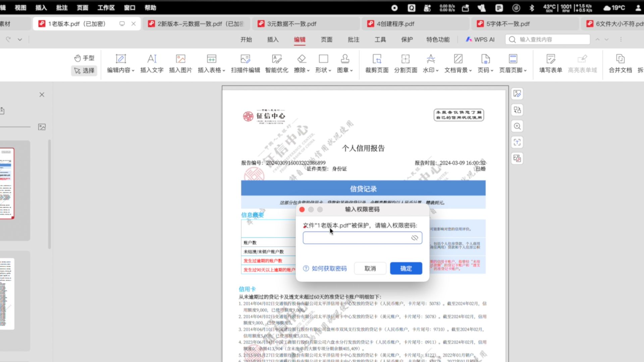The height and width of the screenshot is (362, 644).
Task: Open WPS AI assistant
Action: 480,40
